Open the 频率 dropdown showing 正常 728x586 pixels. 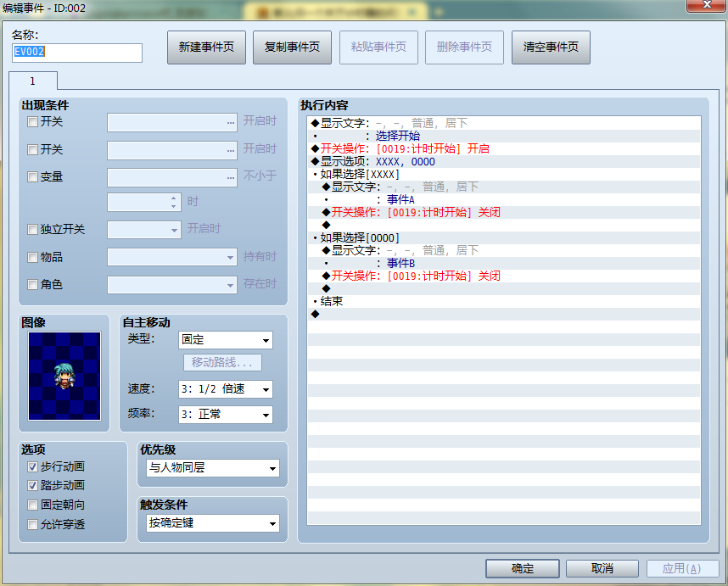[x=226, y=415]
